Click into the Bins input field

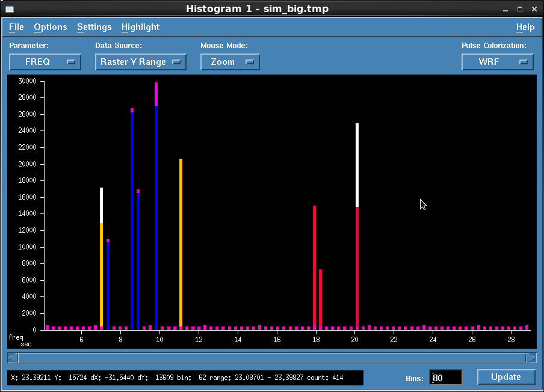[x=445, y=378]
